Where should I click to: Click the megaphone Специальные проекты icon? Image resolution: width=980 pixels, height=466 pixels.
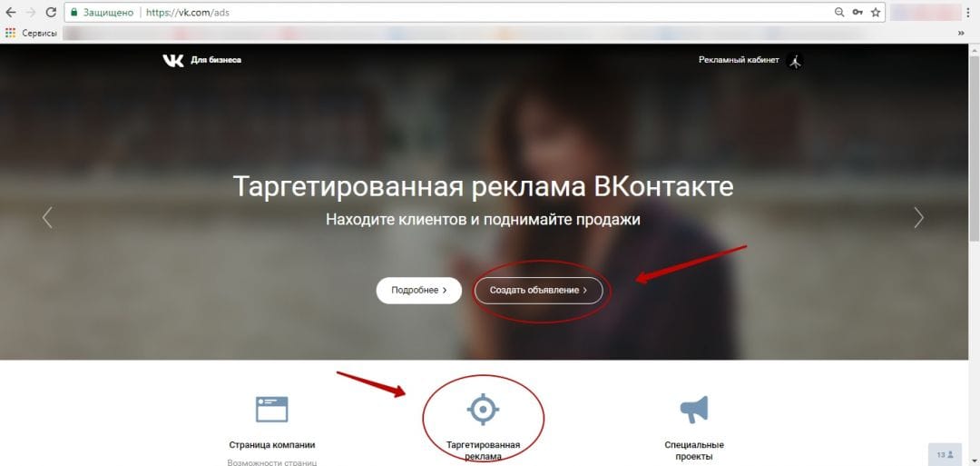[x=694, y=409]
